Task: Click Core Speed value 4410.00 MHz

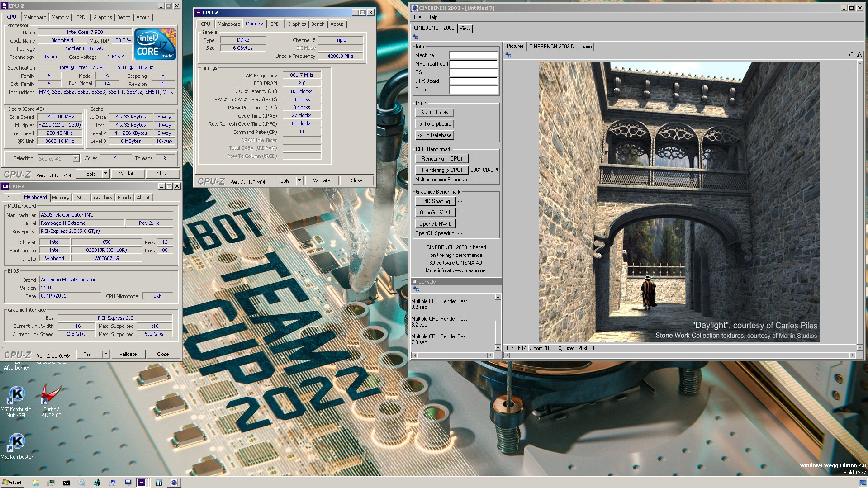Action: (x=60, y=117)
